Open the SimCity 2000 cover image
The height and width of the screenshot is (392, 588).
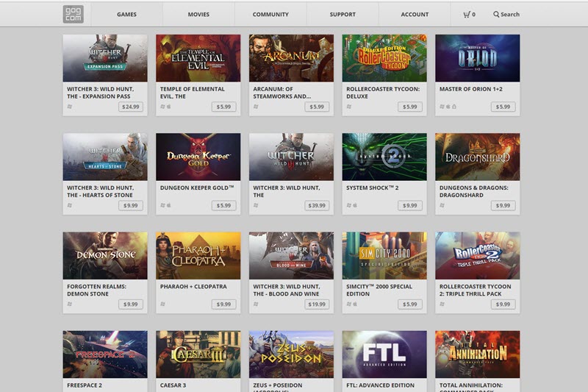(384, 255)
